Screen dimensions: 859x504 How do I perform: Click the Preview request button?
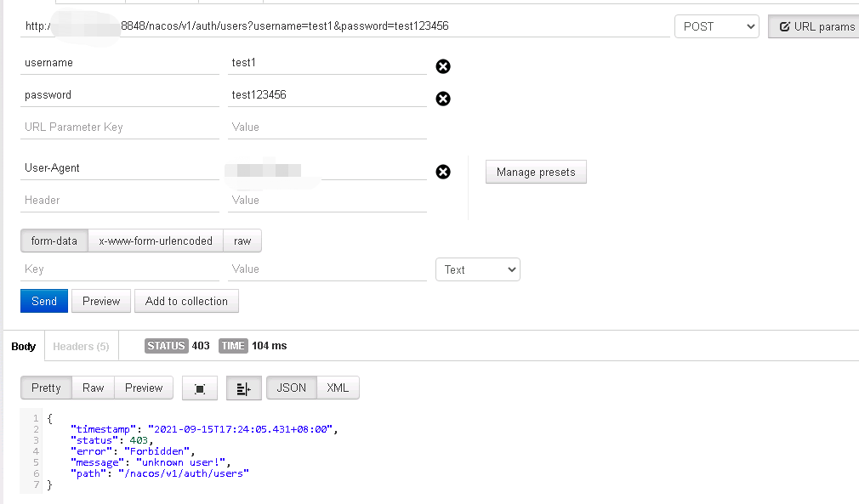click(x=101, y=301)
